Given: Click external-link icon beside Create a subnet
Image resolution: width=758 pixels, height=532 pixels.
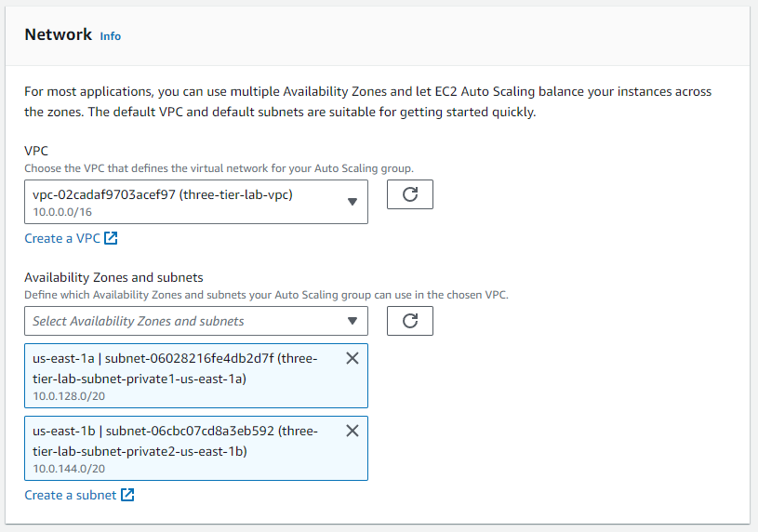Looking at the screenshot, I should (x=128, y=495).
